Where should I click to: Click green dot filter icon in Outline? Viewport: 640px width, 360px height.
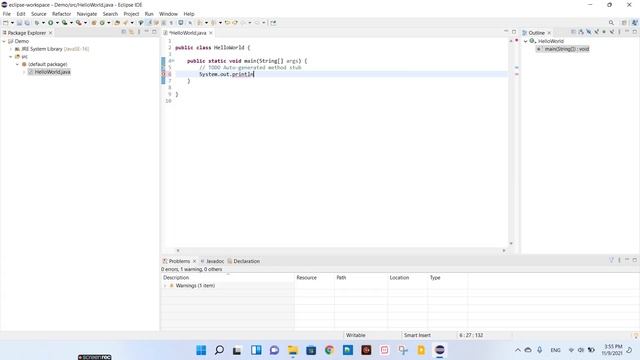tap(604, 32)
